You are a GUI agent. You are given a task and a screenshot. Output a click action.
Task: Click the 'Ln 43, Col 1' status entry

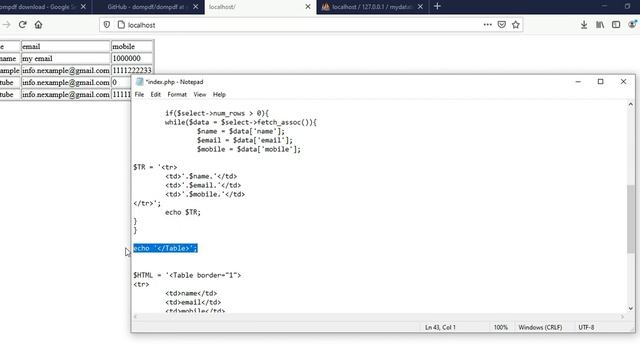click(440, 327)
